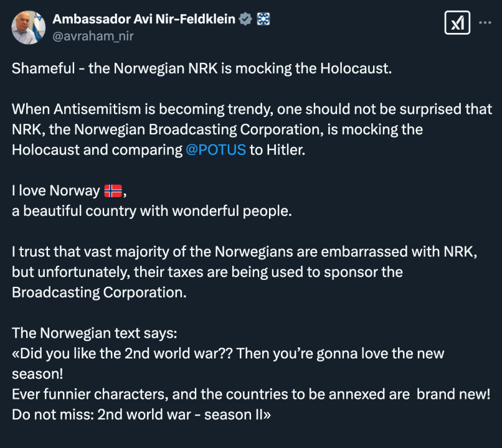Click the gray verified checkmark badge
This screenshot has width=502, height=448.
tap(246, 19)
